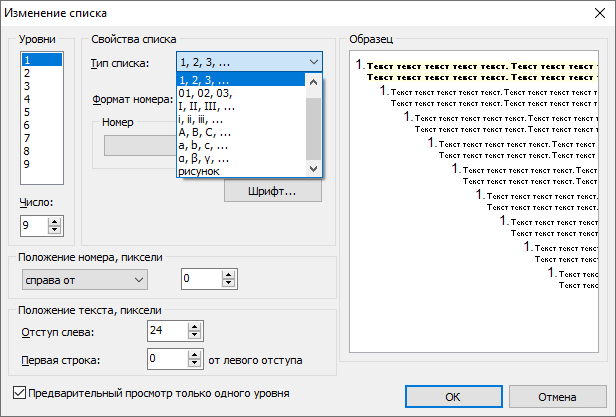Collapse the Тип списка combo box arrow
616x417 pixels.
(x=314, y=63)
